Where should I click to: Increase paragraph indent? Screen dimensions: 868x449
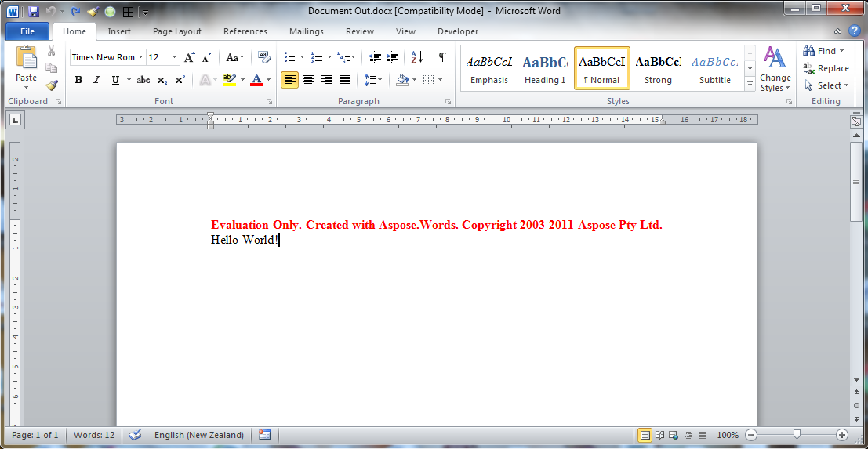393,57
